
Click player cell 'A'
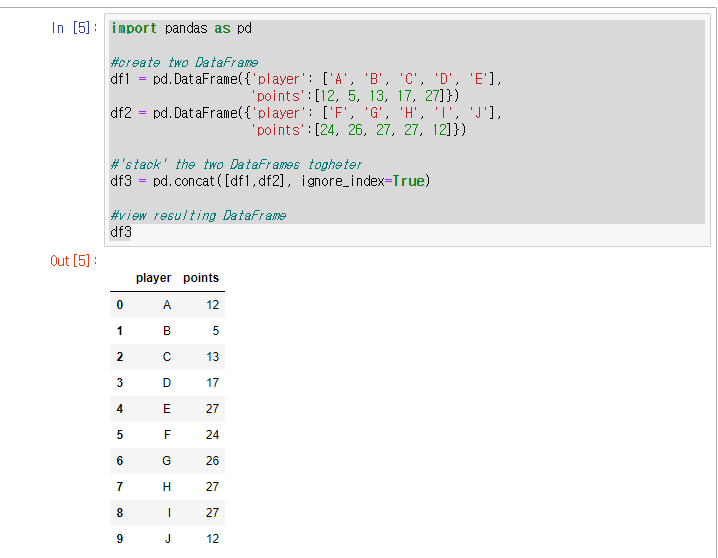coord(167,305)
